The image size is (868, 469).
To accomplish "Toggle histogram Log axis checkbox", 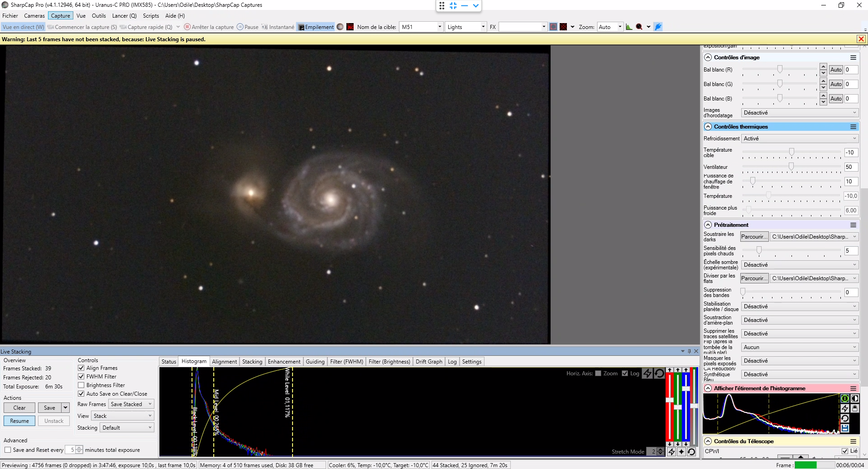I will [x=625, y=373].
